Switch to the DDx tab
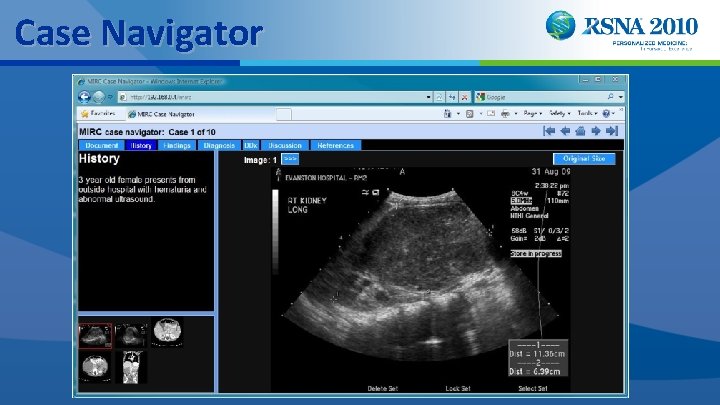Viewport: 720px width, 405px height. [x=251, y=145]
